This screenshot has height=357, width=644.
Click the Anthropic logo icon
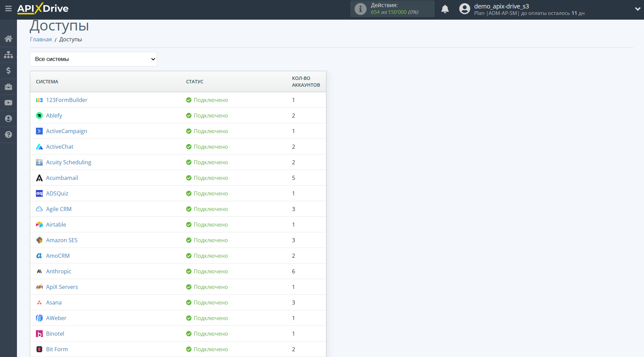pos(39,271)
